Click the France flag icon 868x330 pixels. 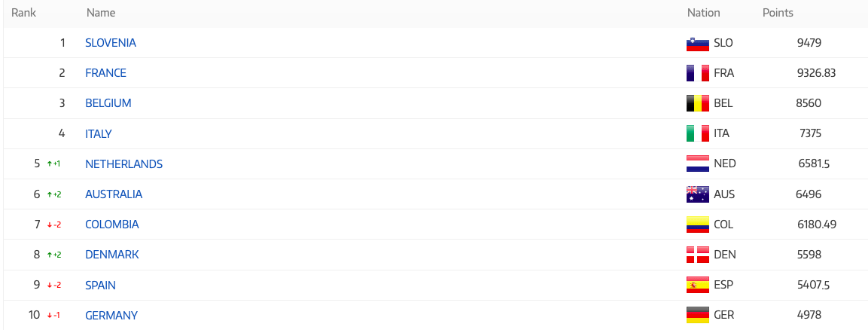pos(698,73)
